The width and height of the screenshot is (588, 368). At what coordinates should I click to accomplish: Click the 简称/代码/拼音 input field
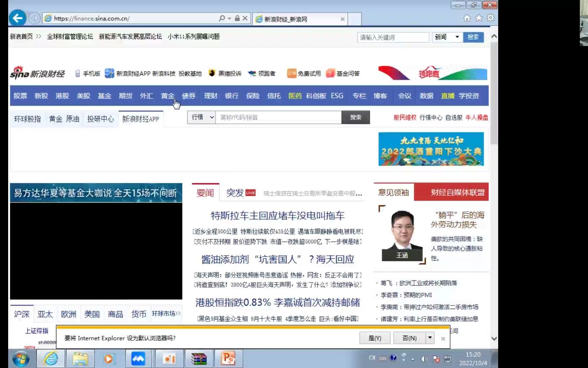278,117
